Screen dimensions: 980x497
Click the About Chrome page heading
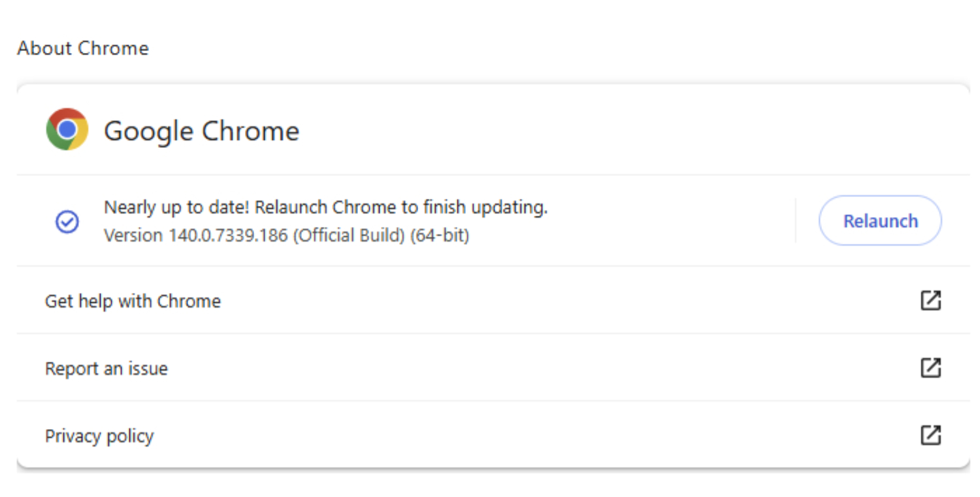(83, 48)
